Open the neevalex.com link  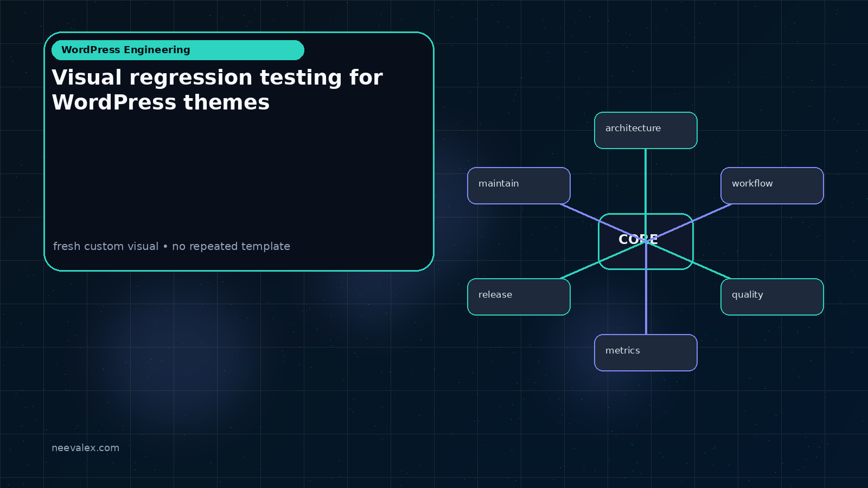85,448
